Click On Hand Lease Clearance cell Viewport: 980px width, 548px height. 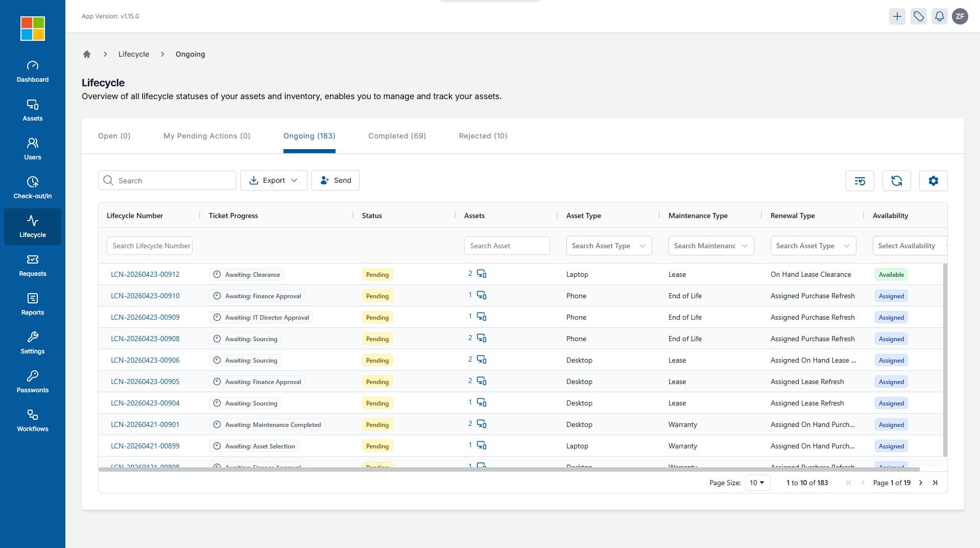pyautogui.click(x=811, y=274)
